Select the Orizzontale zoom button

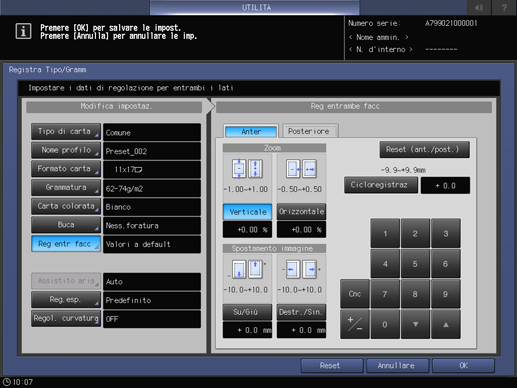click(x=301, y=212)
